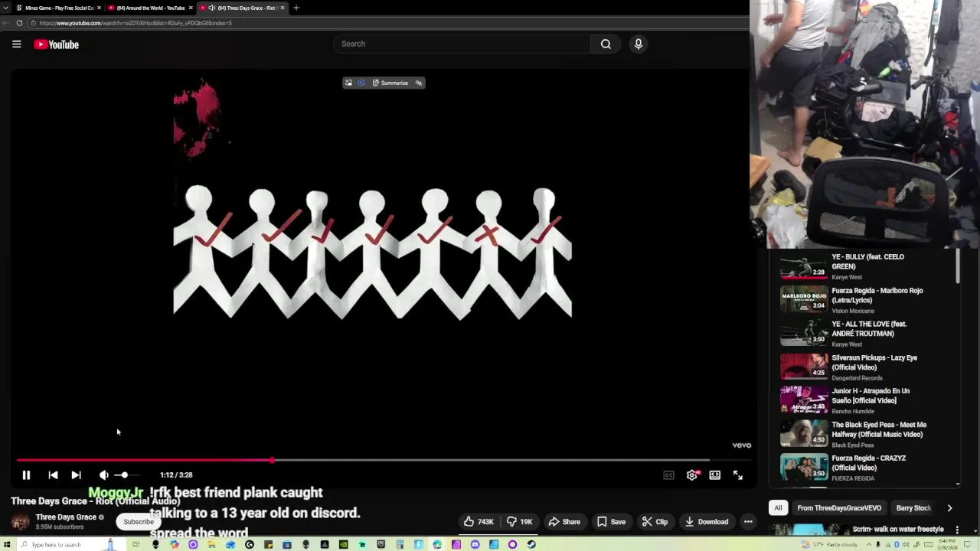Open a new browser tab
Screen dimensions: 980x551
point(296,8)
